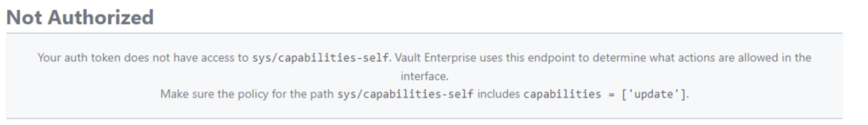Click the phrase 'uses this endpoint'

point(527,58)
